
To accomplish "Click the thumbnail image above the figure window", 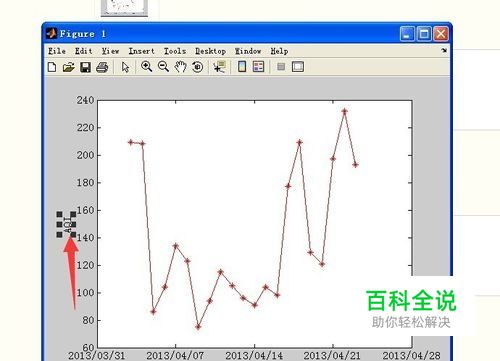I will (x=124, y=8).
